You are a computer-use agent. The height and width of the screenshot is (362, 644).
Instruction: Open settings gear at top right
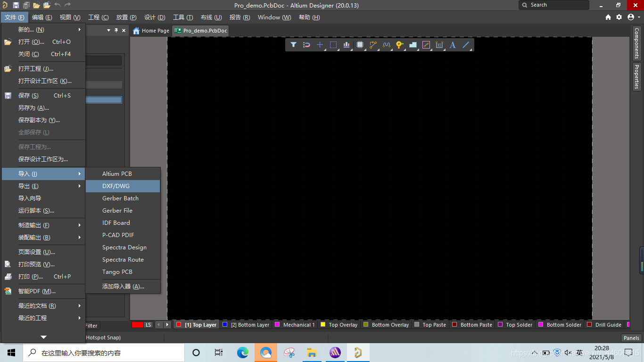click(x=619, y=17)
